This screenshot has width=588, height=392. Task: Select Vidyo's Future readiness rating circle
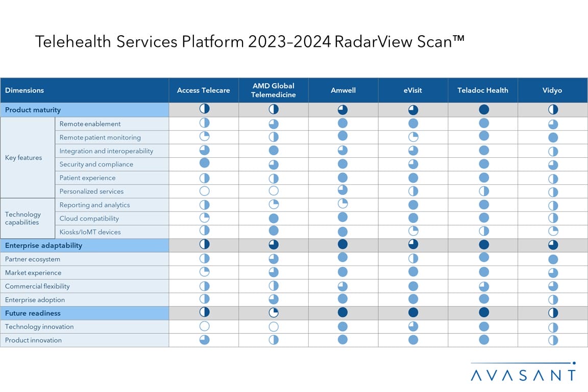pyautogui.click(x=553, y=312)
